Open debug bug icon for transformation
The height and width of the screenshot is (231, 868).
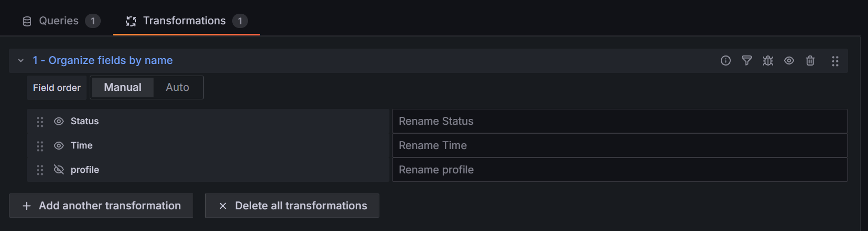(768, 61)
